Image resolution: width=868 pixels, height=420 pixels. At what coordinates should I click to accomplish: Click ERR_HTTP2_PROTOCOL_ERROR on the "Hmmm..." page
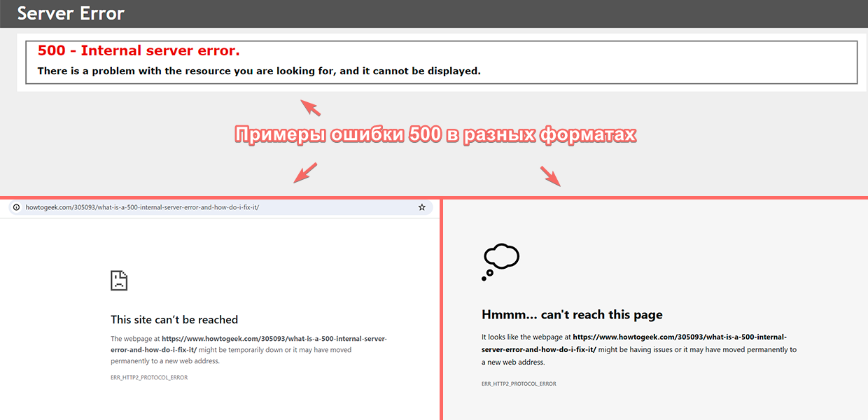point(519,384)
